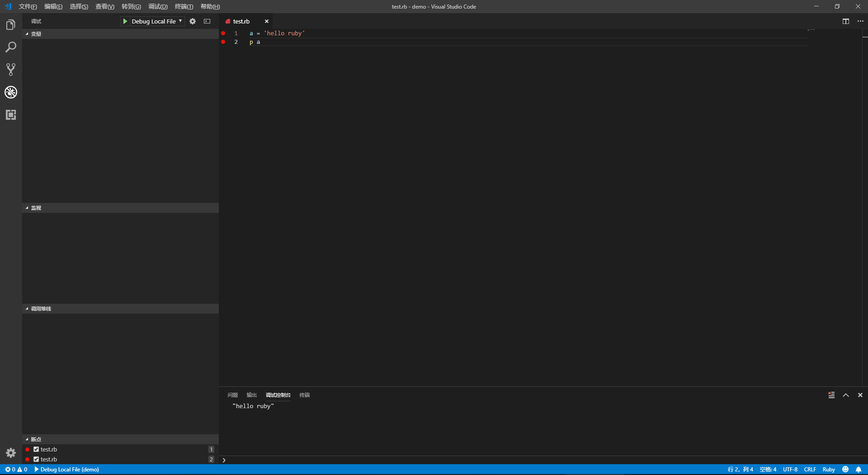Switch to the 问题 panel tab
The height and width of the screenshot is (475, 868).
tap(233, 395)
